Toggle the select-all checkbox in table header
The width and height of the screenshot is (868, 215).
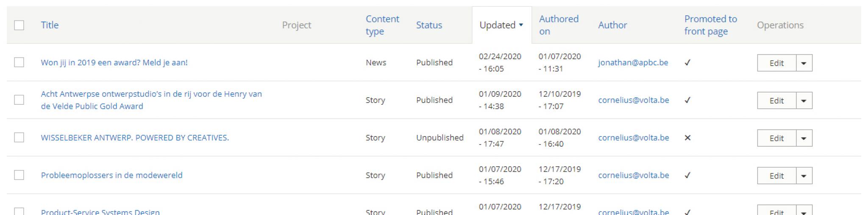point(19,25)
